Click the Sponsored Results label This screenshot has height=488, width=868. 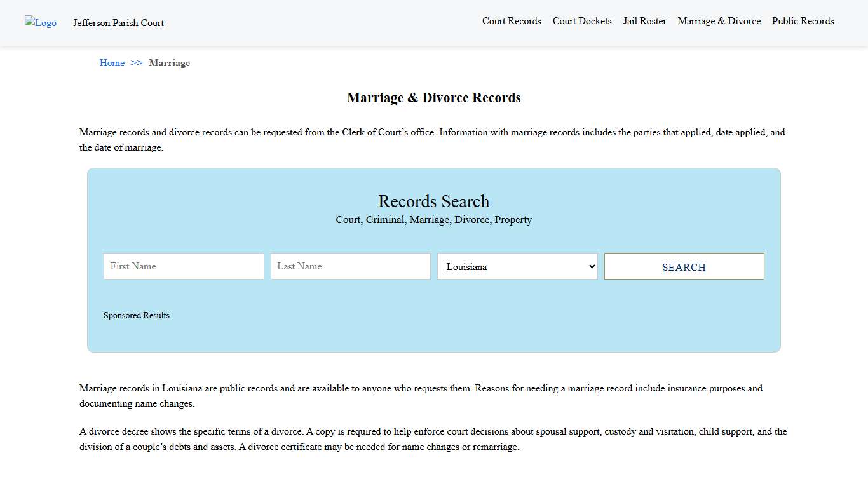(136, 315)
